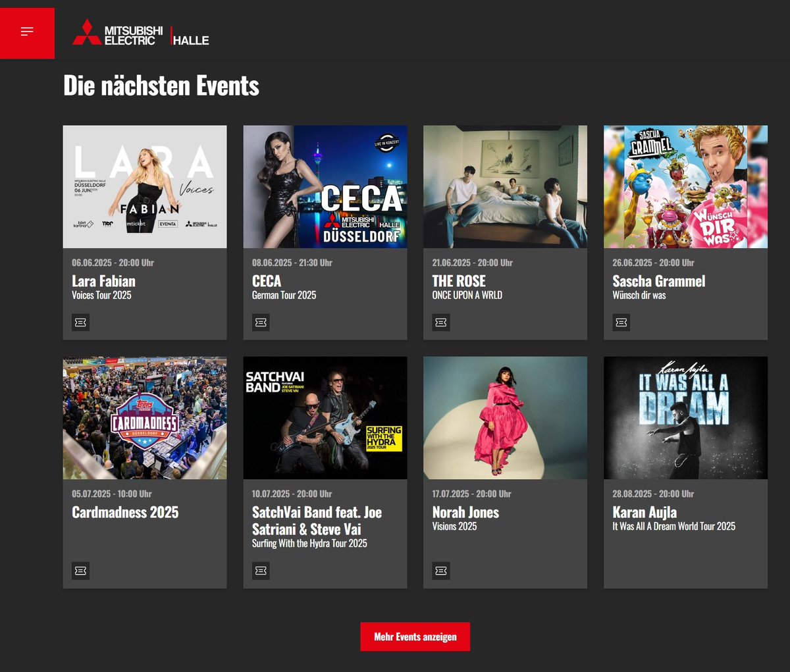This screenshot has width=790, height=672.
Task: Open the Norah Jones pink dress image
Action: click(x=505, y=418)
